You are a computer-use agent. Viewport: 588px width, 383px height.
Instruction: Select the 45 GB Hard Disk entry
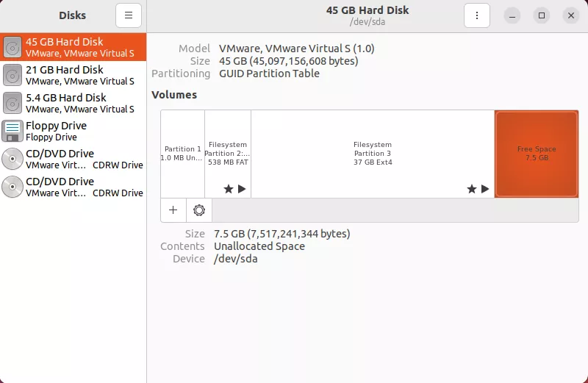tap(73, 47)
